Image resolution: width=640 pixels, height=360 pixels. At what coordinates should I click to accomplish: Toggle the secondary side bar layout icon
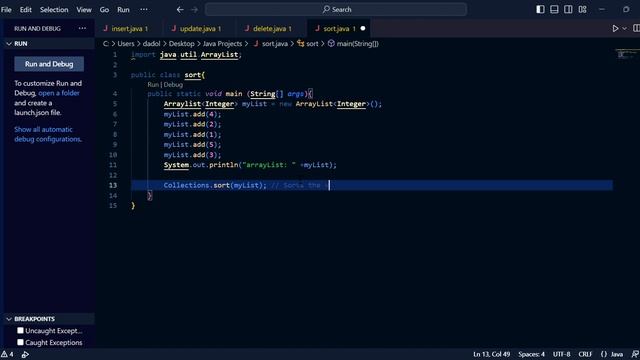pos(568,9)
